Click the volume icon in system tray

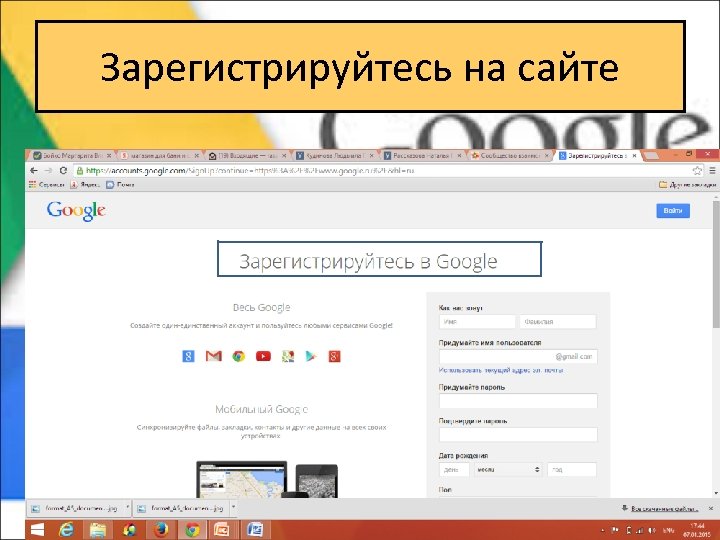tap(652, 531)
